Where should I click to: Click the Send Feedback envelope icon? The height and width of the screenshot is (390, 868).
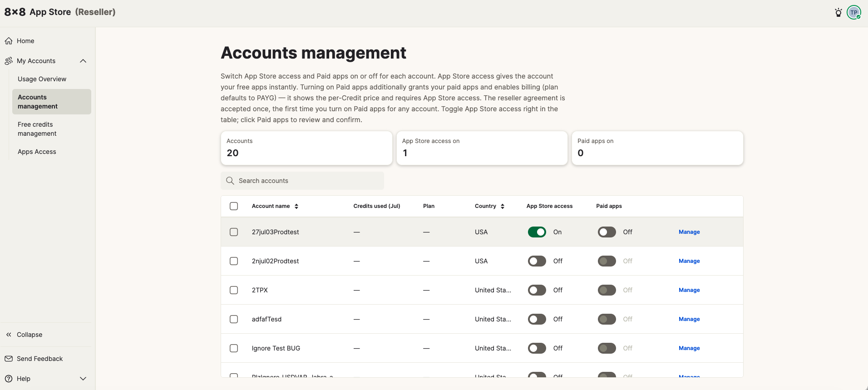coord(9,359)
